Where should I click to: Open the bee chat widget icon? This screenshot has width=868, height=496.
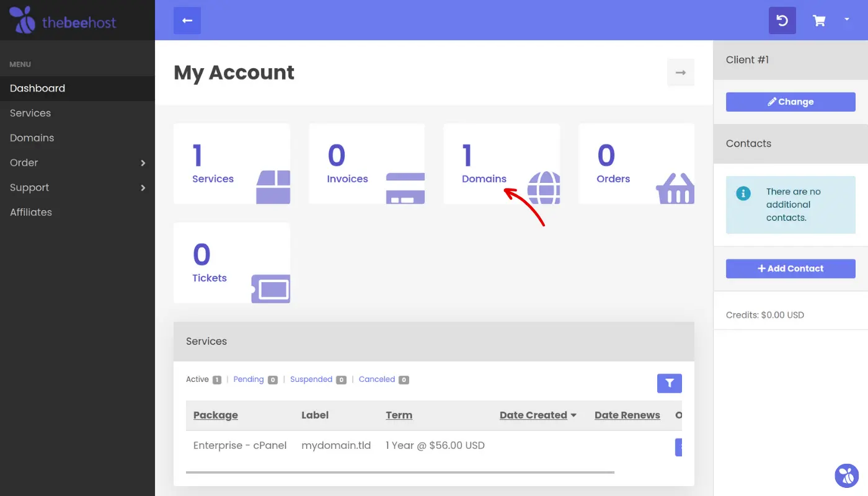[x=846, y=476]
